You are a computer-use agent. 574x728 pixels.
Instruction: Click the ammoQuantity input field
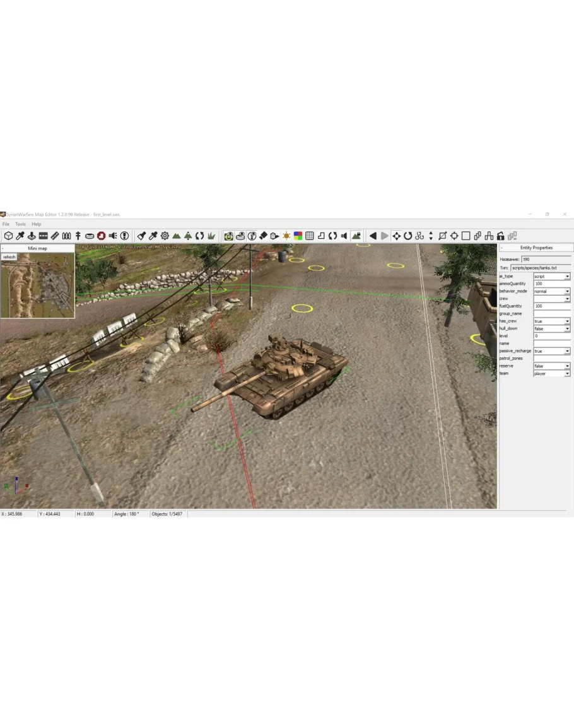tap(549, 284)
